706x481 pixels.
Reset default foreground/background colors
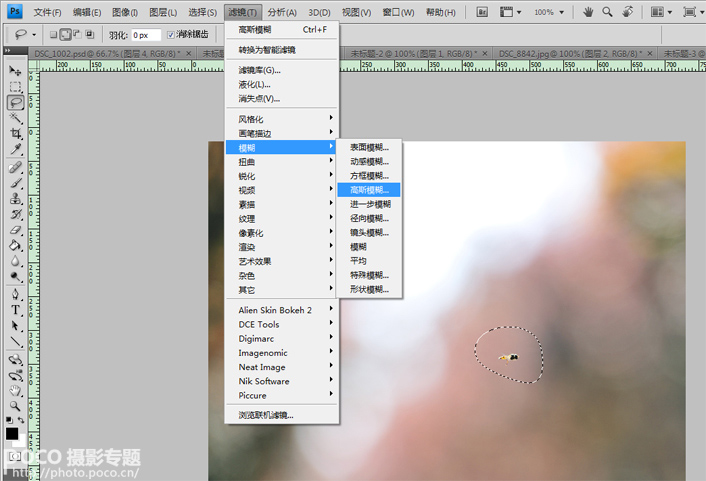[x=9, y=420]
